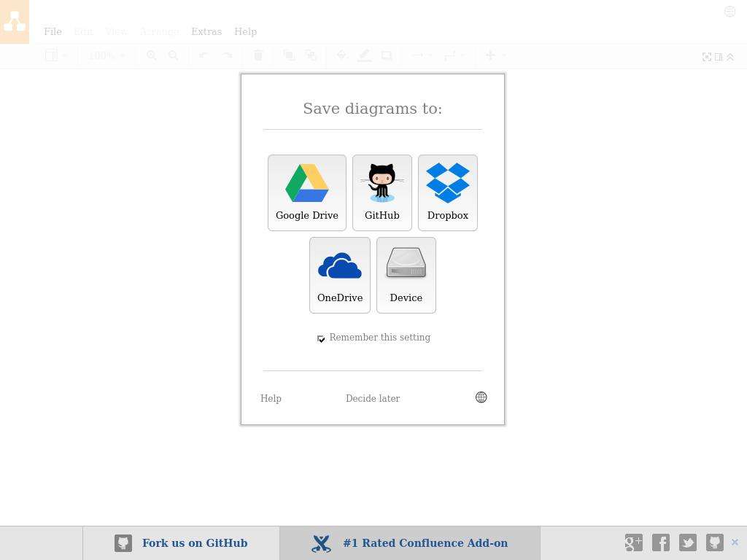Click the delete trash icon
Screen dimensions: 747x560
pyautogui.click(x=258, y=55)
